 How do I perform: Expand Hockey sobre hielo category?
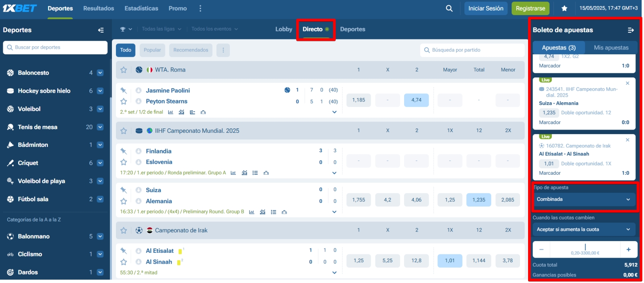pyautogui.click(x=100, y=91)
